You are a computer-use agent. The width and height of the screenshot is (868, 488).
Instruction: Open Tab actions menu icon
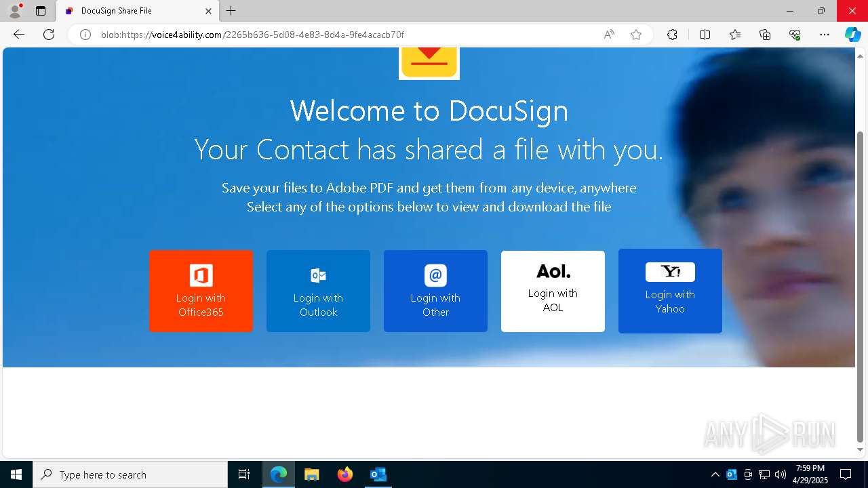point(41,11)
